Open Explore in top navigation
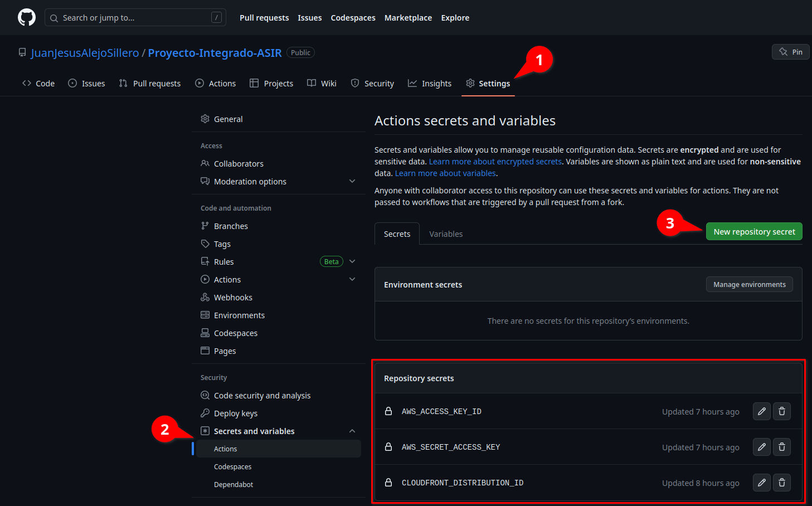This screenshot has height=506, width=812. tap(455, 18)
